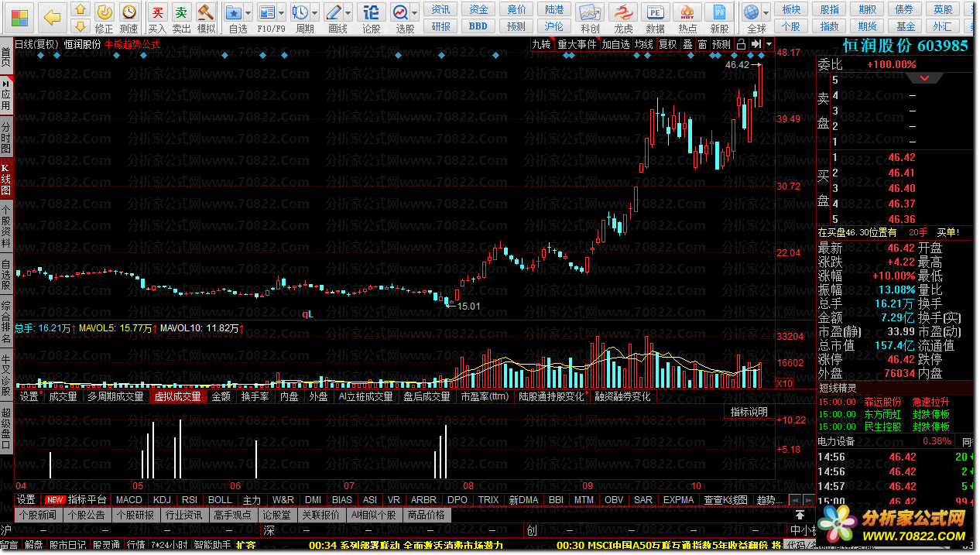This screenshot has height=555, width=980.
Task: Select the 画线 pencil drawing tool
Action: point(334,12)
